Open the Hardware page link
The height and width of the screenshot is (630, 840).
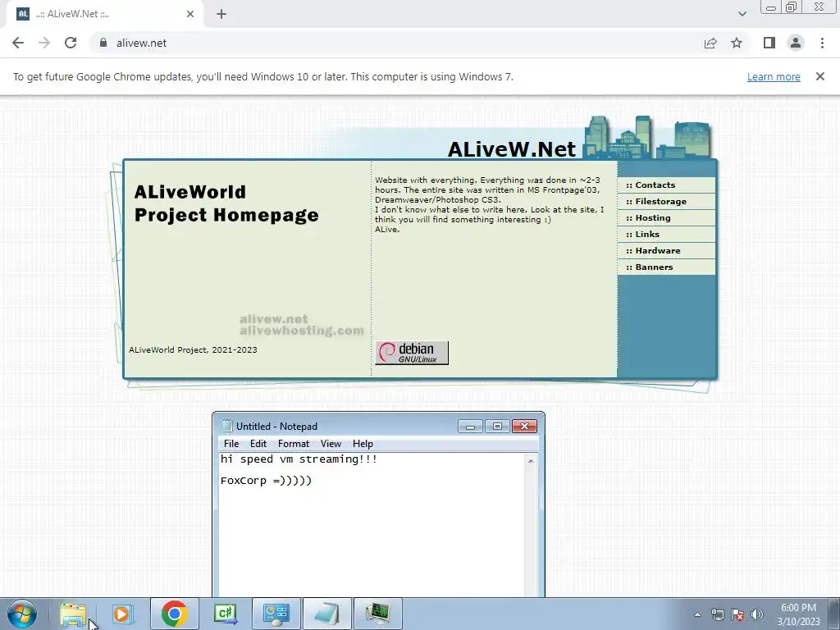click(x=666, y=250)
